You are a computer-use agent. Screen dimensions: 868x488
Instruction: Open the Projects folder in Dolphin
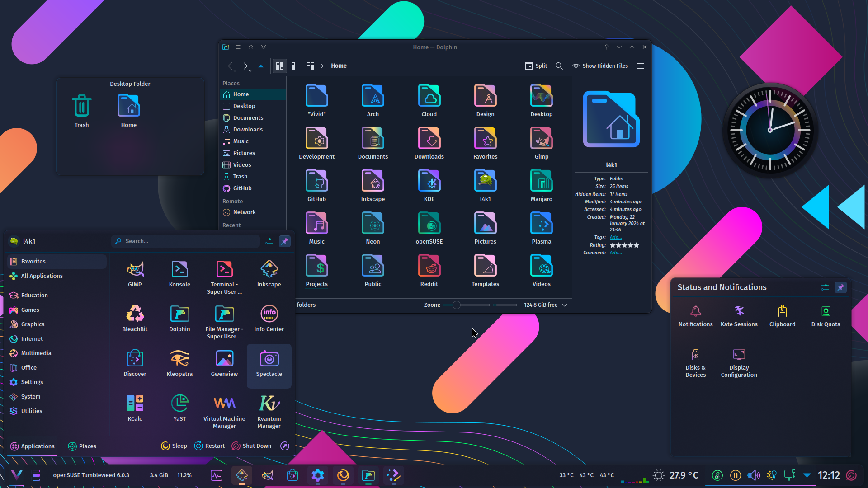[316, 271]
